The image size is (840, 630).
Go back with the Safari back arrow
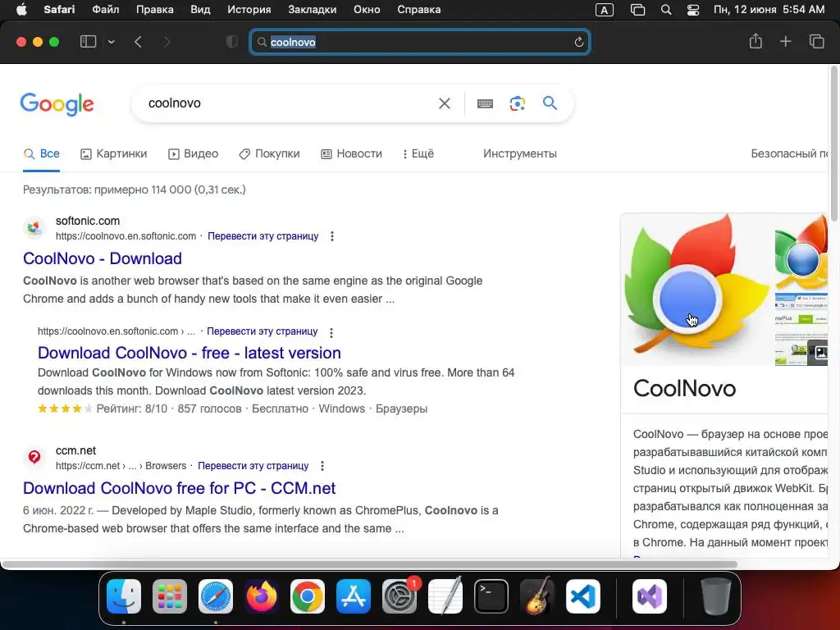pos(138,42)
